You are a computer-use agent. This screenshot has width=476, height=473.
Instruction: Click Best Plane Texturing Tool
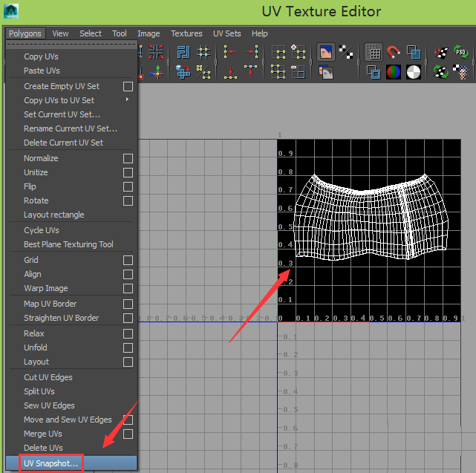pyautogui.click(x=68, y=244)
